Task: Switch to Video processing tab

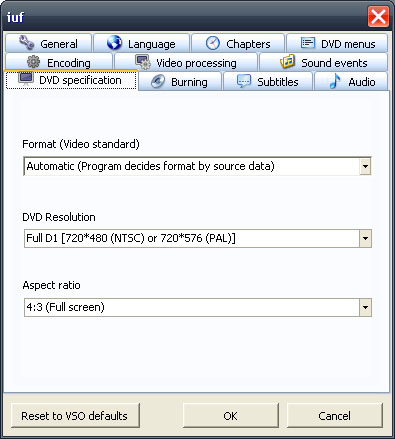Action: [x=186, y=62]
